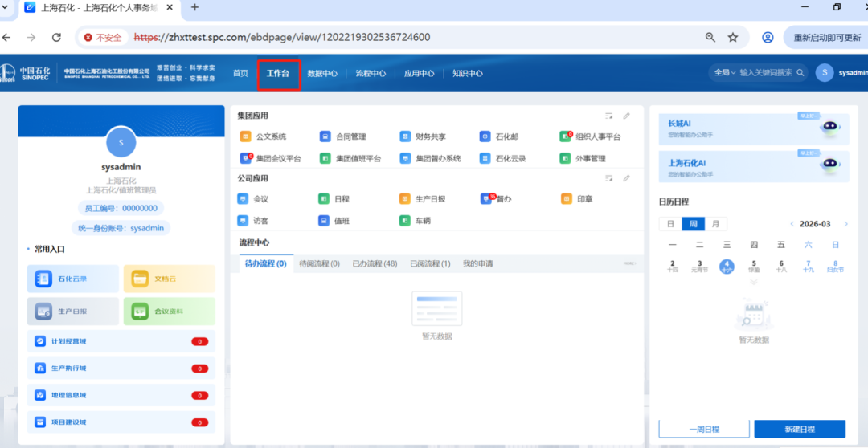Screen dimensions: 868x448
Task: Select 周 calendar view
Action: [x=693, y=224]
